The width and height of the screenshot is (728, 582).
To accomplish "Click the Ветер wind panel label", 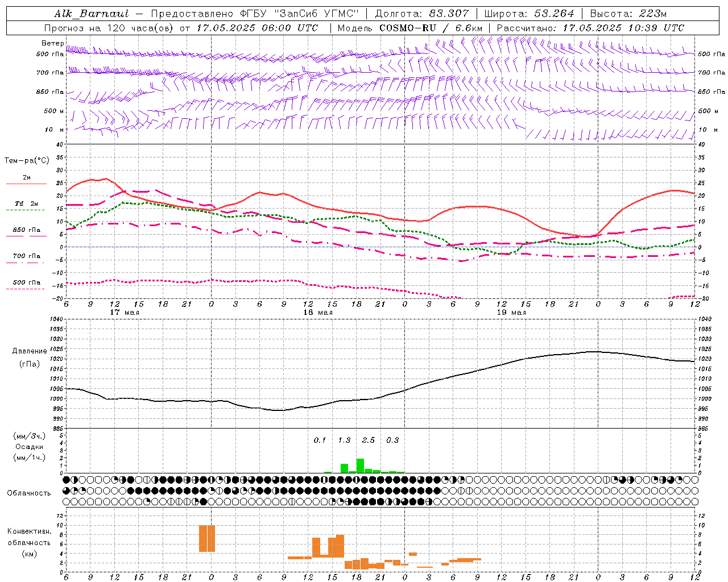I will (52, 43).
